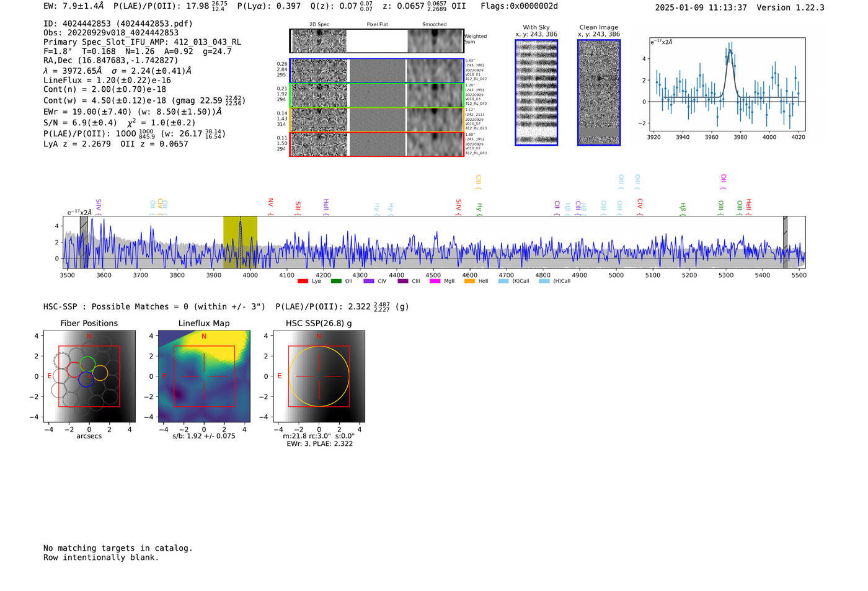Select the EW: 7.9±1.4Å header value
This screenshot has height=591, width=868.
click(73, 6)
